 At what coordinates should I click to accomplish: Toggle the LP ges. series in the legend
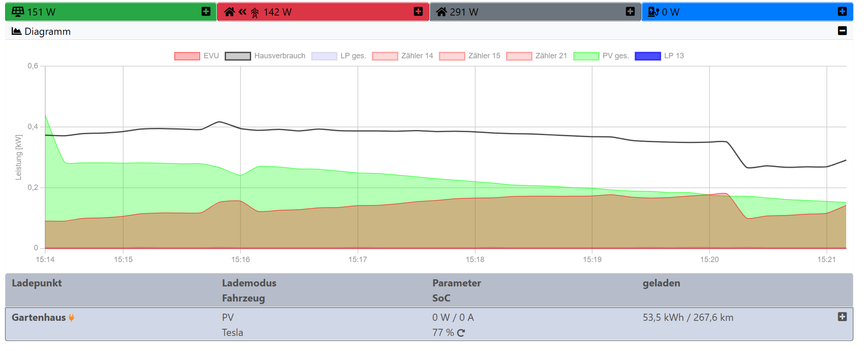[x=339, y=56]
